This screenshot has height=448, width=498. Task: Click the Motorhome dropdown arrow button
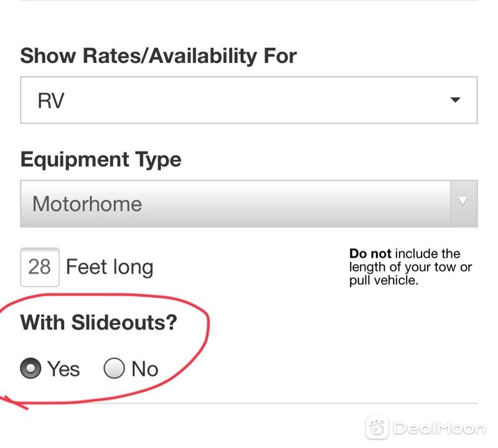[464, 203]
